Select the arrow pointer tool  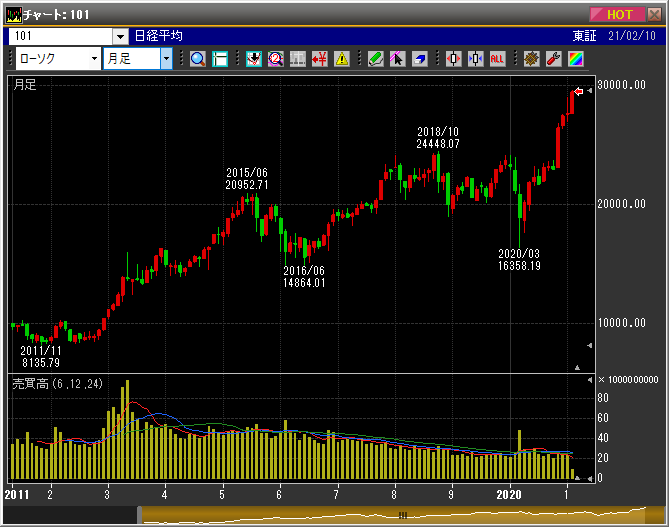(397, 59)
